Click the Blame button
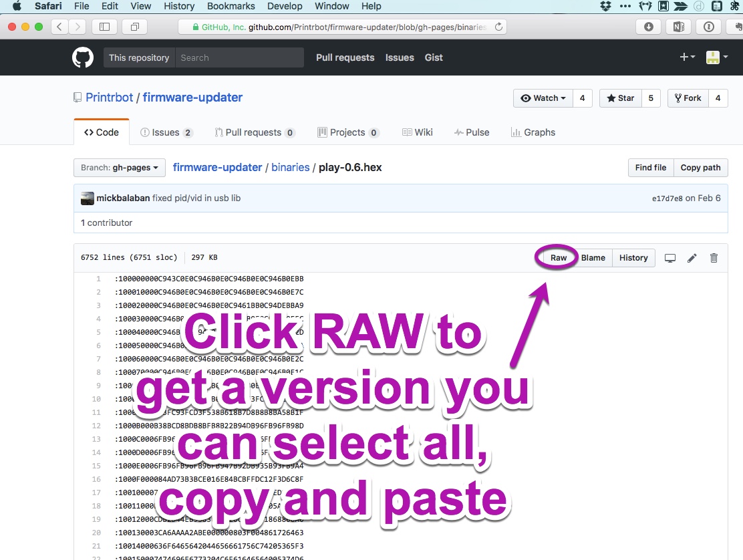The width and height of the screenshot is (743, 560). click(x=593, y=258)
